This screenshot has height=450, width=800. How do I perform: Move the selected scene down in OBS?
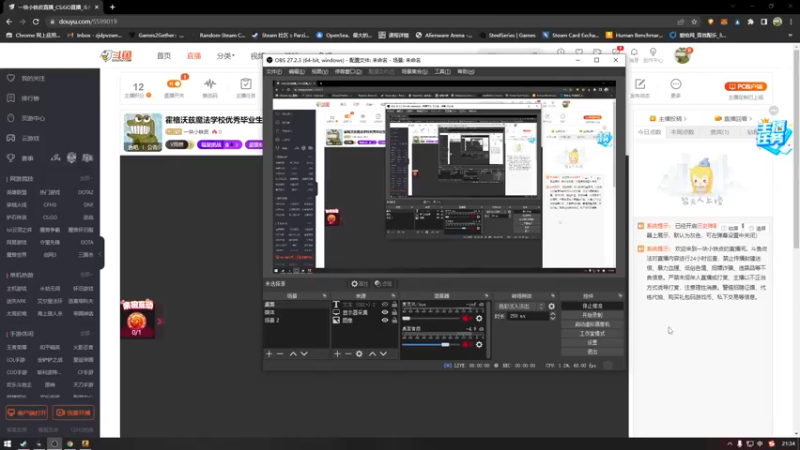pyautogui.click(x=304, y=354)
